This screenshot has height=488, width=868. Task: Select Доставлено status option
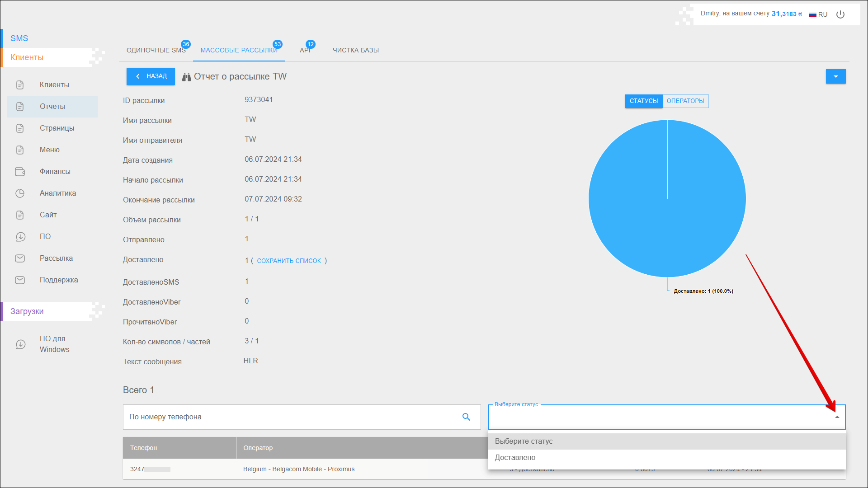pyautogui.click(x=515, y=458)
